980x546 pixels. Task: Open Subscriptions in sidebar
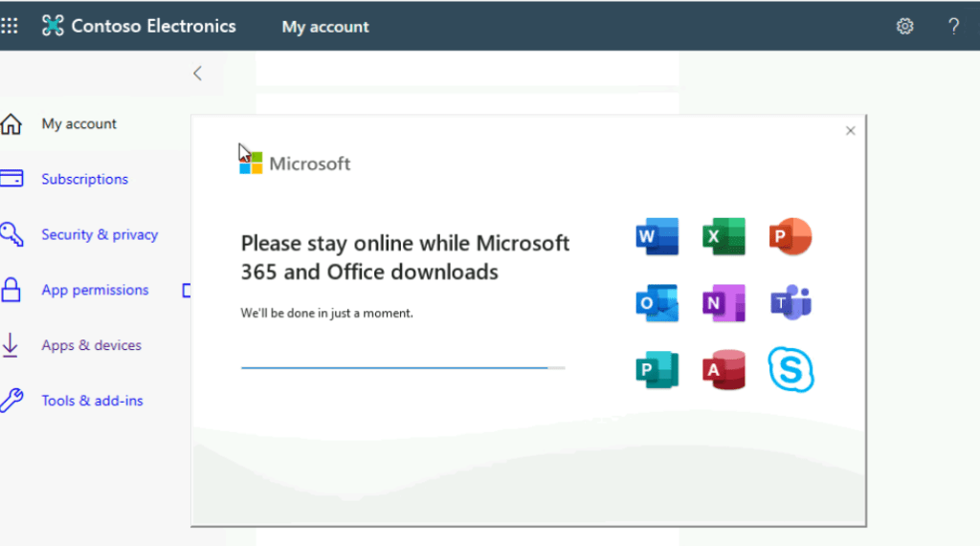pos(84,180)
